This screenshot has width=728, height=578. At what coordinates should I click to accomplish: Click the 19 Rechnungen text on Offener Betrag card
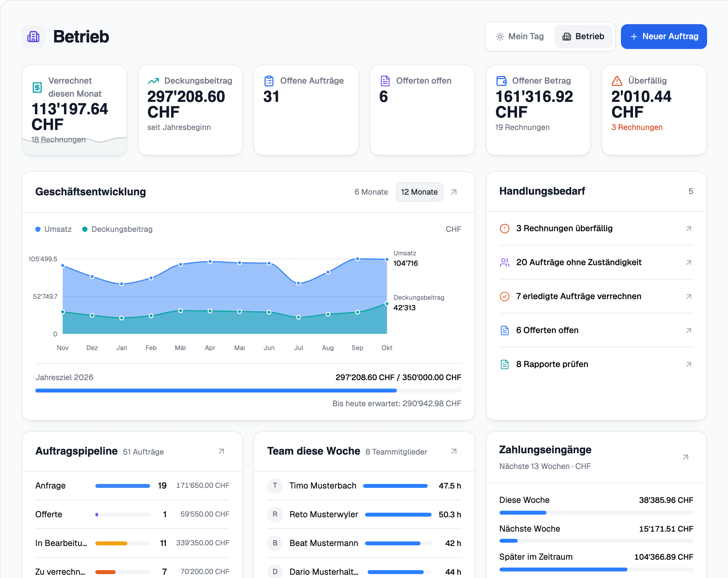522,127
